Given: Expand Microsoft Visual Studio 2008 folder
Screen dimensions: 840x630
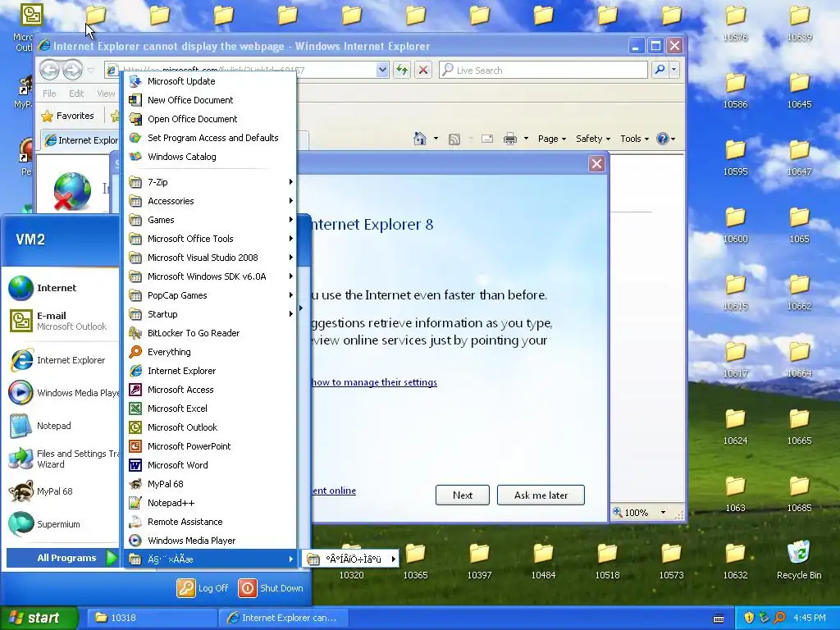Looking at the screenshot, I should click(x=210, y=258).
